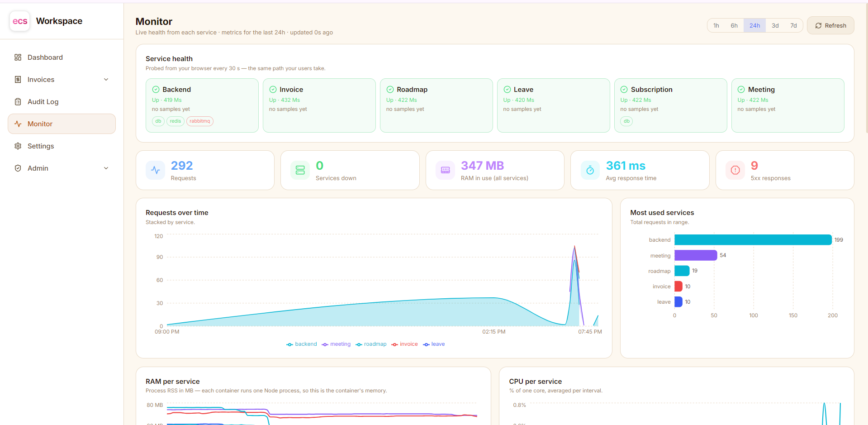Click the Invoices receipt icon

(18, 80)
